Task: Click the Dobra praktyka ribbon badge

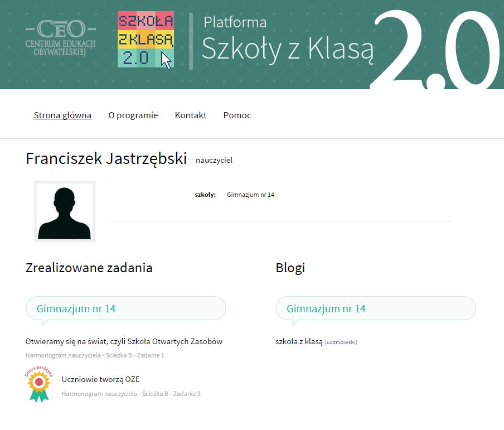Action: [x=39, y=384]
